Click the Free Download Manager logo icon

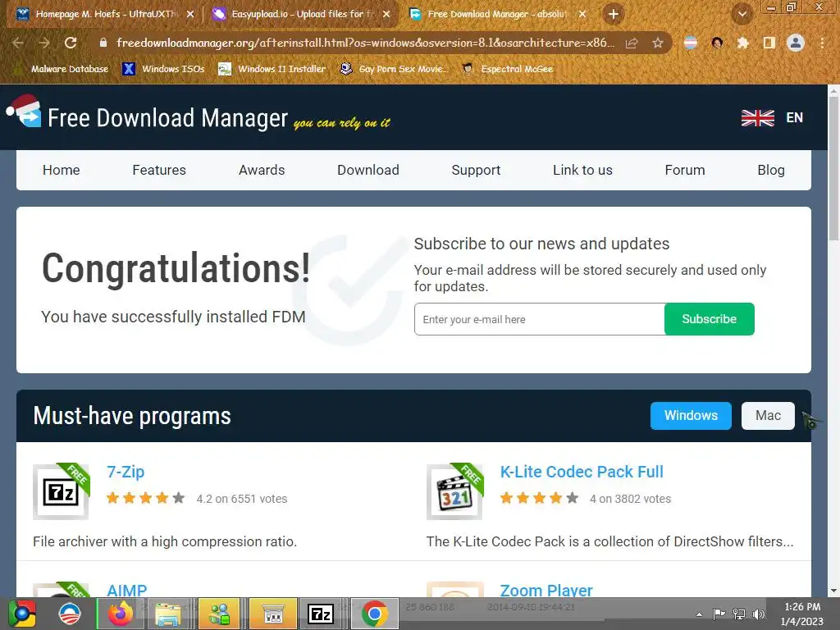point(24,112)
